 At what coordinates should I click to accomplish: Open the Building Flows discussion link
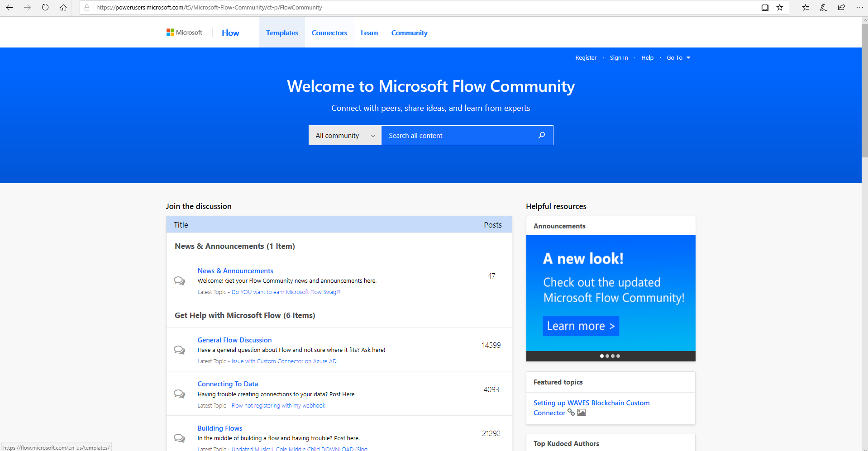219,428
